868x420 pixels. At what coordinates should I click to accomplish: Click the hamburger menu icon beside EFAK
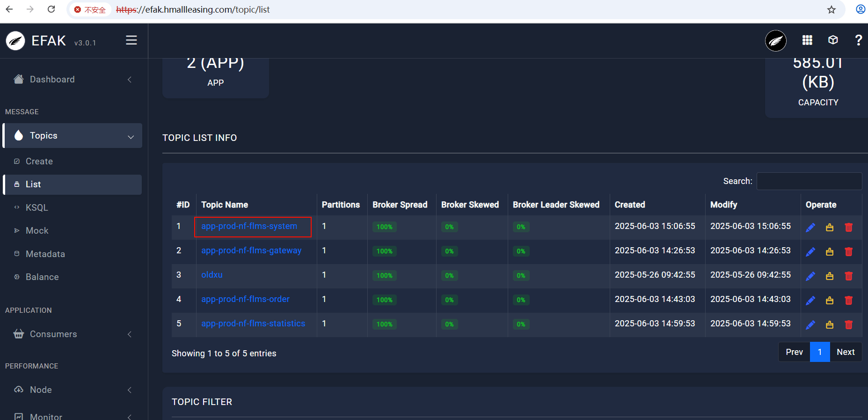pos(131,41)
